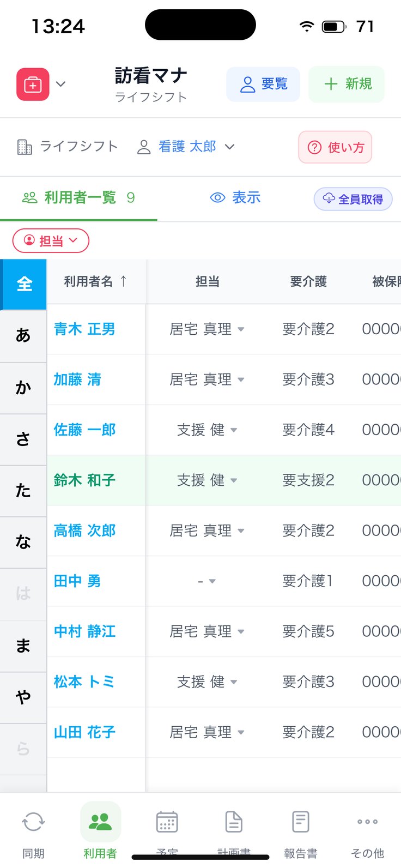Open 中村 静江 user record
This screenshot has height=868, width=401.
[x=84, y=631]
